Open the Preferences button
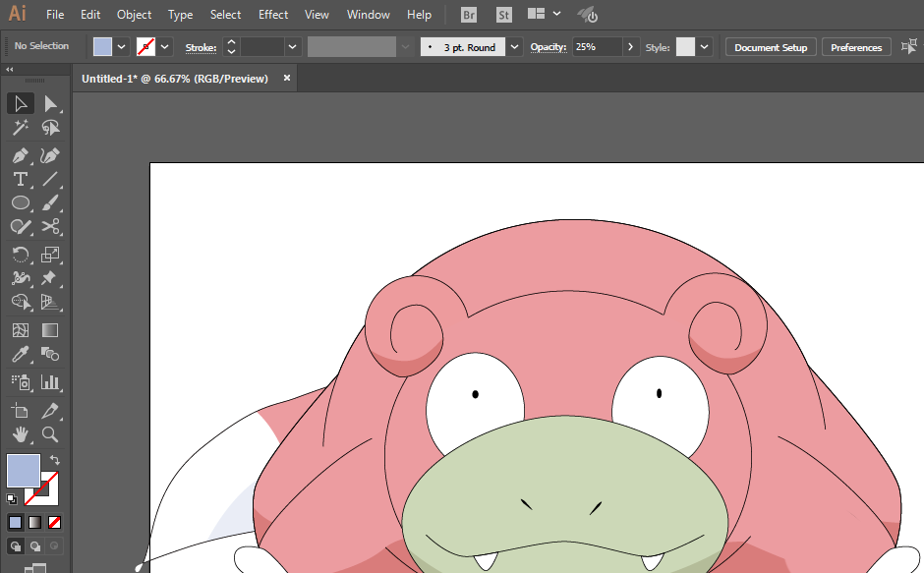 click(x=855, y=47)
